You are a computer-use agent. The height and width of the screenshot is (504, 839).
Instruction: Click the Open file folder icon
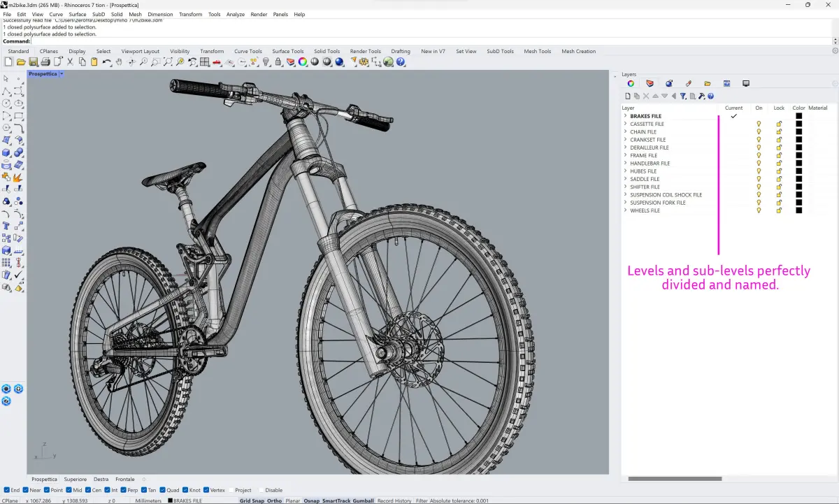[21, 62]
